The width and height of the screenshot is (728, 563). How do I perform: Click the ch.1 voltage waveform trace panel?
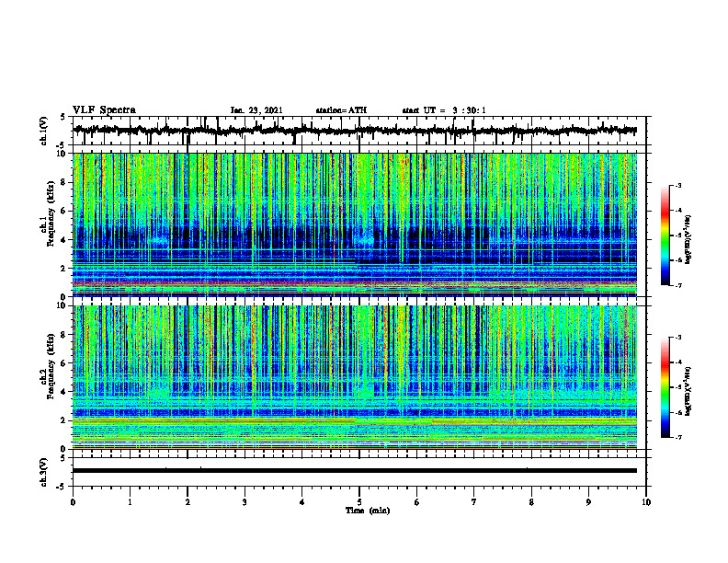click(x=359, y=131)
